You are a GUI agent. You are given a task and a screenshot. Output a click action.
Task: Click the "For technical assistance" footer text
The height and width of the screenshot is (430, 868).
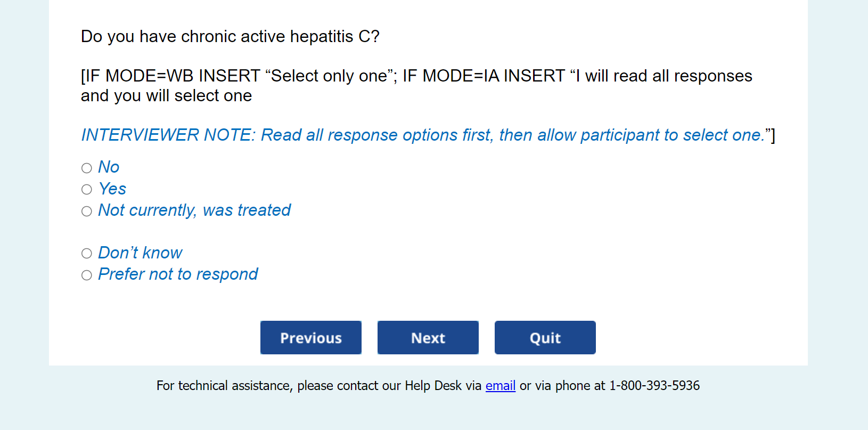pyautogui.click(x=224, y=386)
